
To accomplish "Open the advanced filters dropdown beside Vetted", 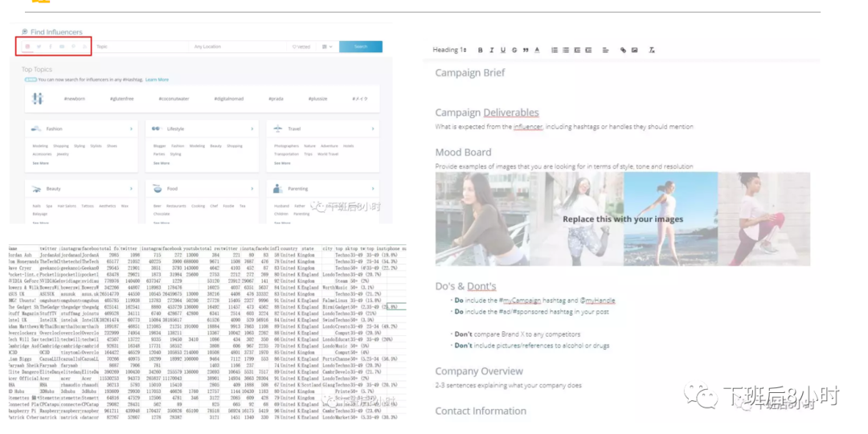I will click(x=326, y=47).
